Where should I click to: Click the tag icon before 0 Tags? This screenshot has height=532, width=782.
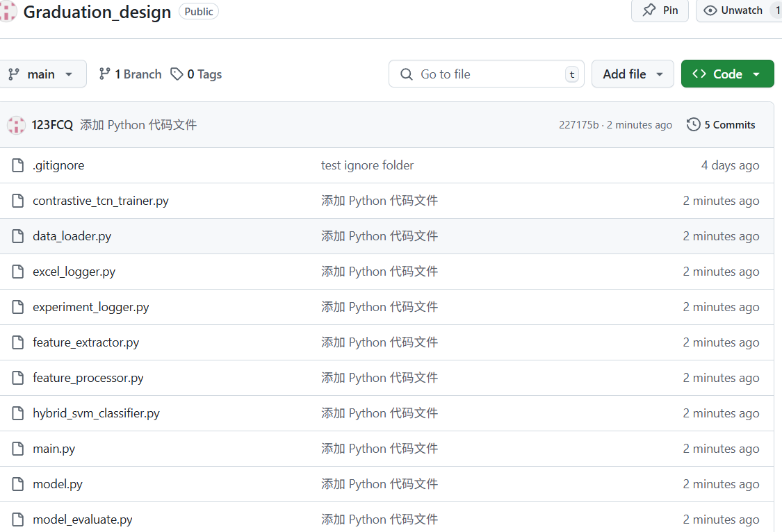177,74
